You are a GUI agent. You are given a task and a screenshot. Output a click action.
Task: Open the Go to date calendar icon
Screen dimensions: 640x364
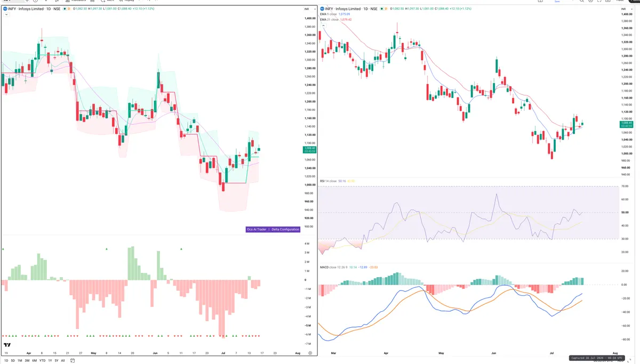74,361
